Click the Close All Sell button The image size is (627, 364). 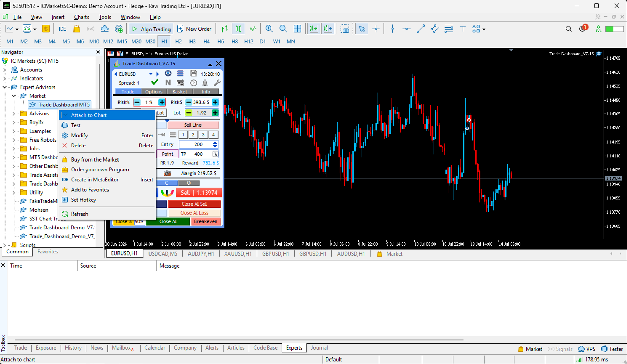194,204
